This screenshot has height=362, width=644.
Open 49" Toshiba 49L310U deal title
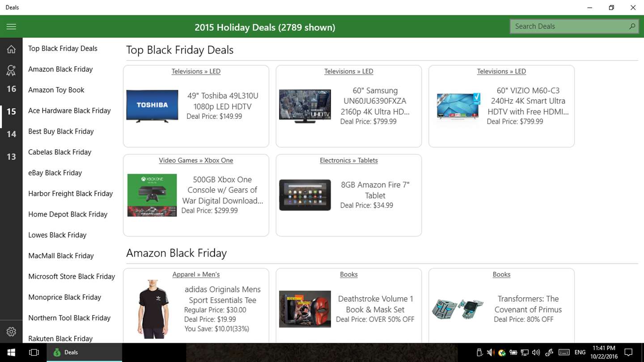click(222, 101)
